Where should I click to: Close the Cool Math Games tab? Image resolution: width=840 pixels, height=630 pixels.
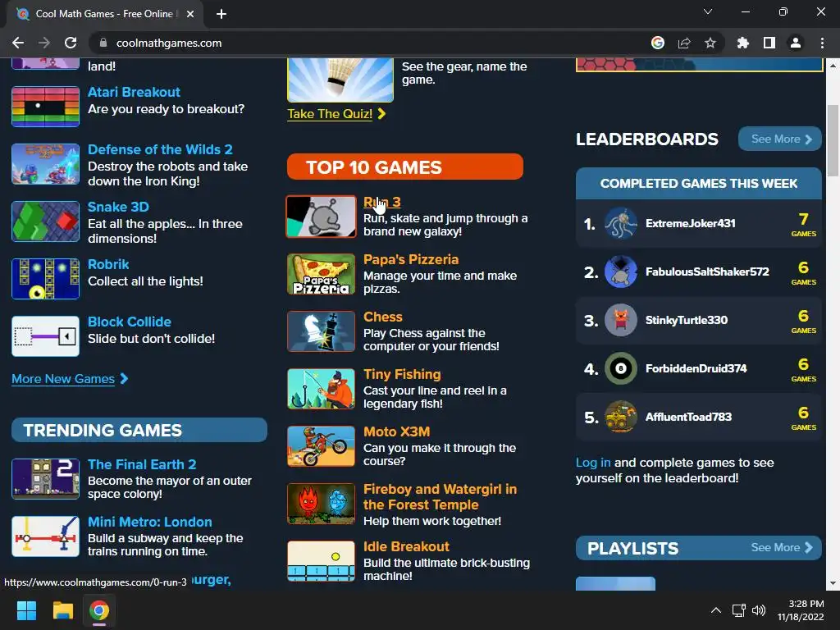190,14
